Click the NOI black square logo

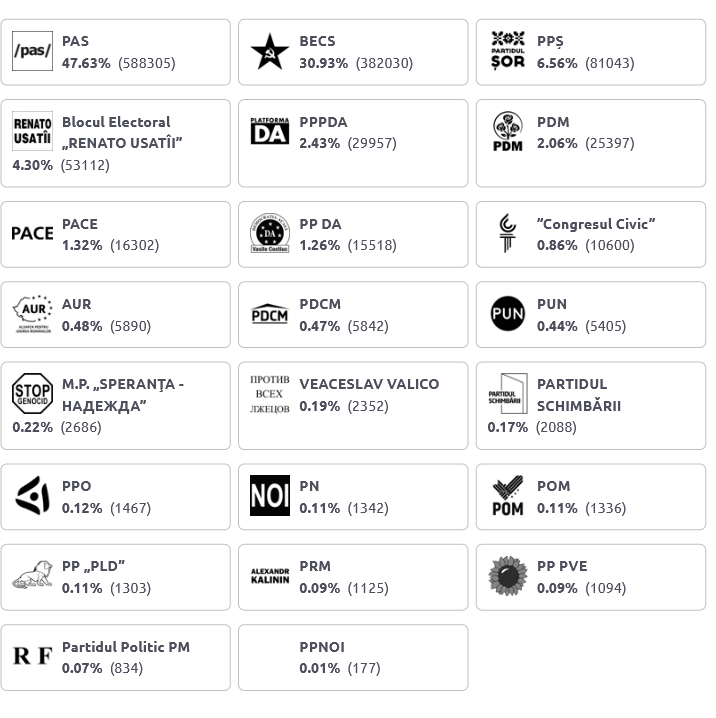pos(270,495)
